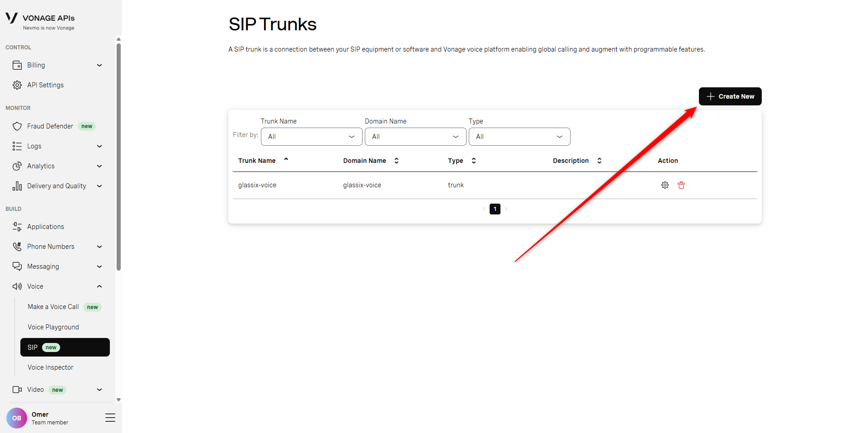Expand the Logs menu chevron
The image size is (868, 433).
tap(99, 146)
